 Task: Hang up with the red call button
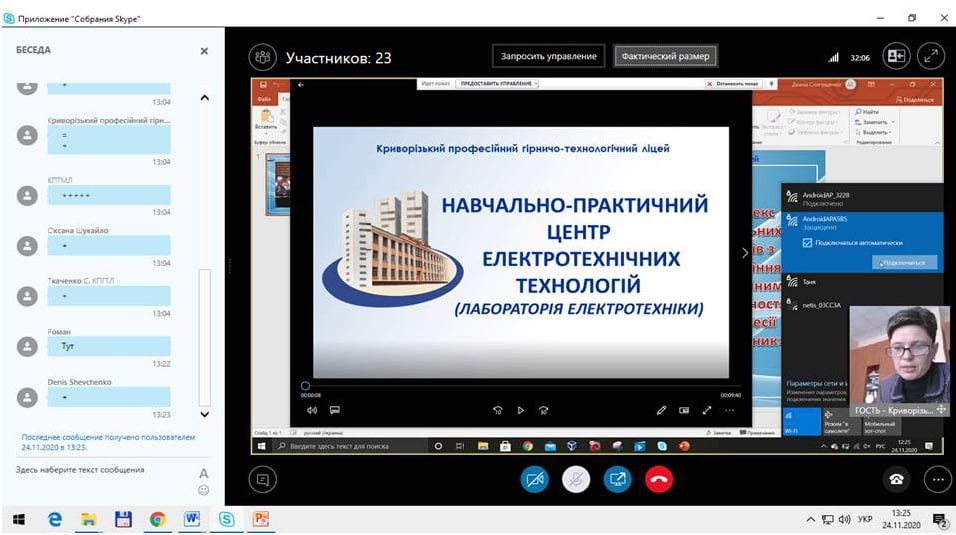tap(658, 479)
